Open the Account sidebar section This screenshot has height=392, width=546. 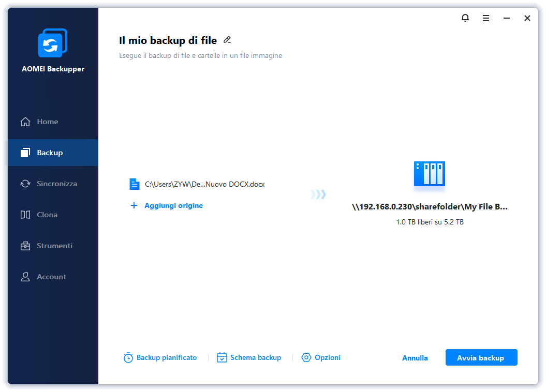tap(51, 277)
